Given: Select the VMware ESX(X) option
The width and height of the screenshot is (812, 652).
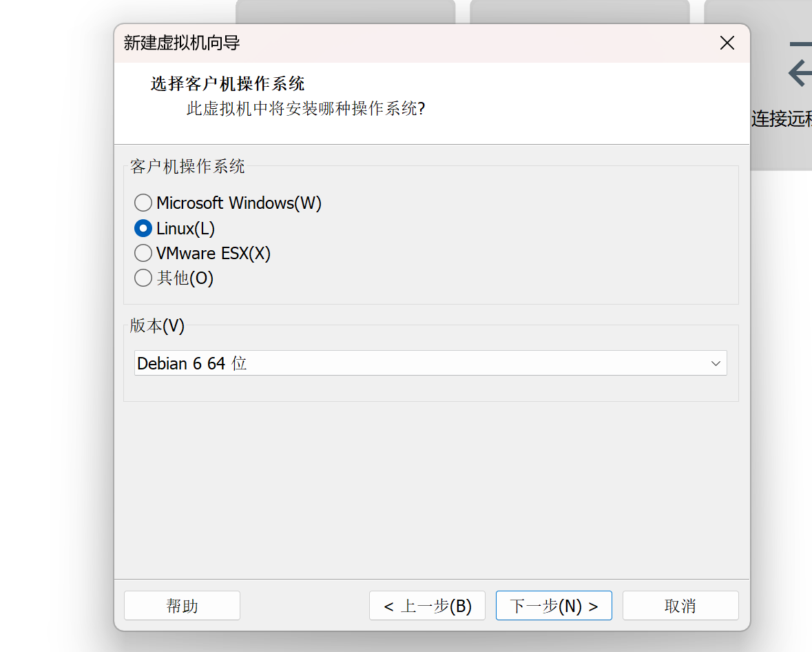Looking at the screenshot, I should [143, 253].
